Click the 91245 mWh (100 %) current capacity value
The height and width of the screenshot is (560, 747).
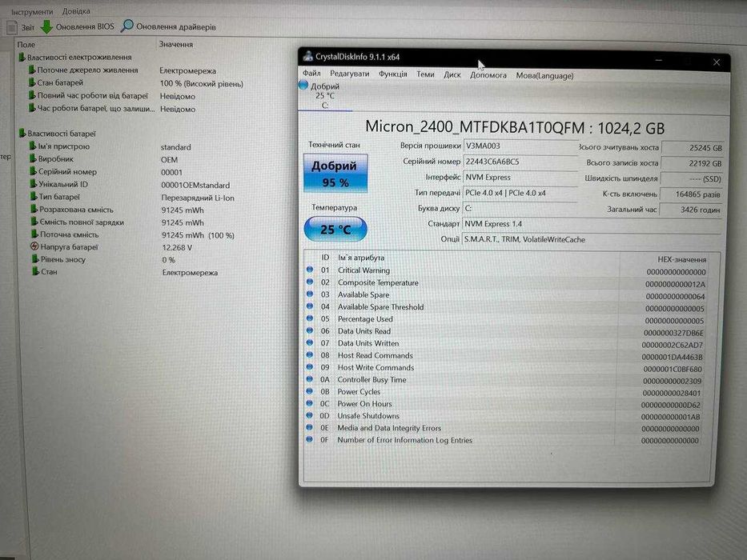tap(198, 235)
